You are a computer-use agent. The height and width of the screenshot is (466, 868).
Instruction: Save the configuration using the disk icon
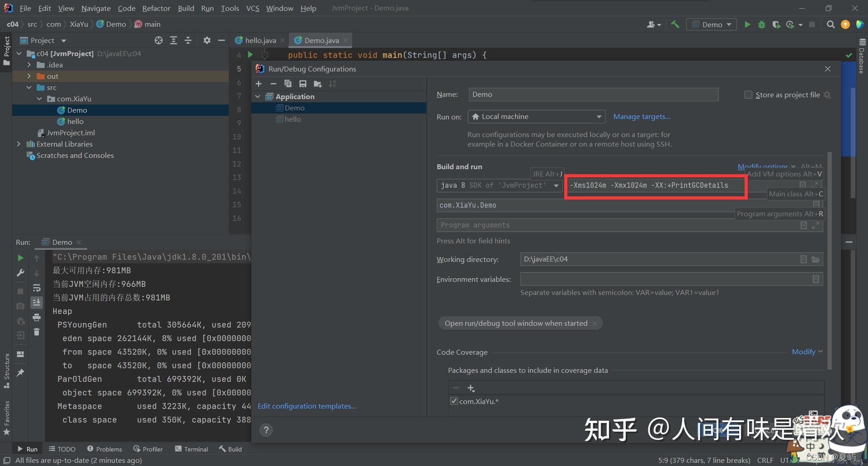302,84
